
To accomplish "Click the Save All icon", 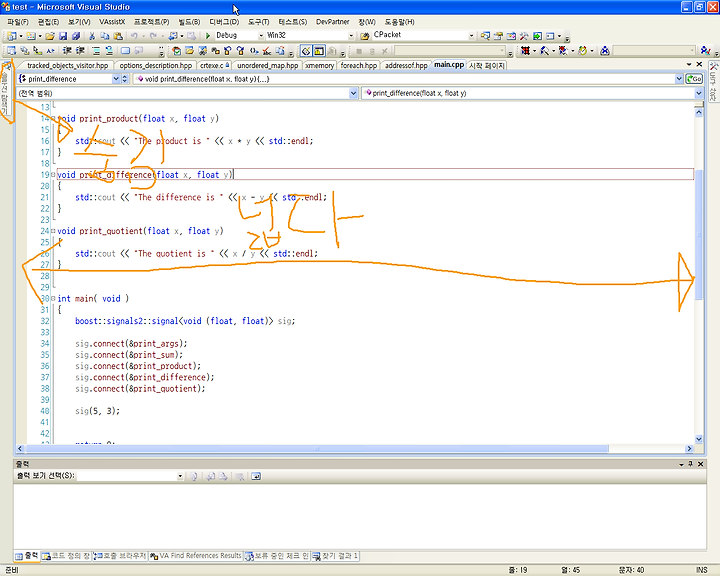I will (x=76, y=36).
